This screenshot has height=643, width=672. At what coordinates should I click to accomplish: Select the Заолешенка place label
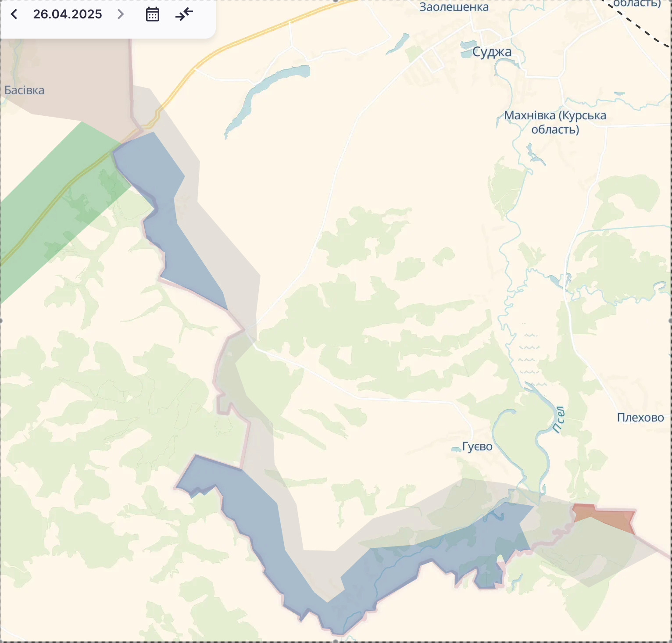coord(454,7)
